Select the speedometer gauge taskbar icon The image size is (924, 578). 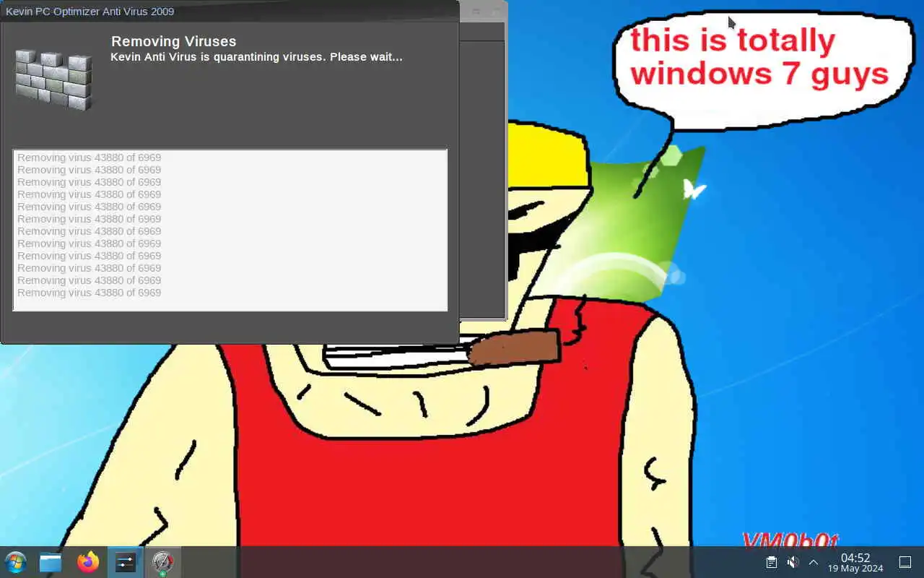pos(162,562)
